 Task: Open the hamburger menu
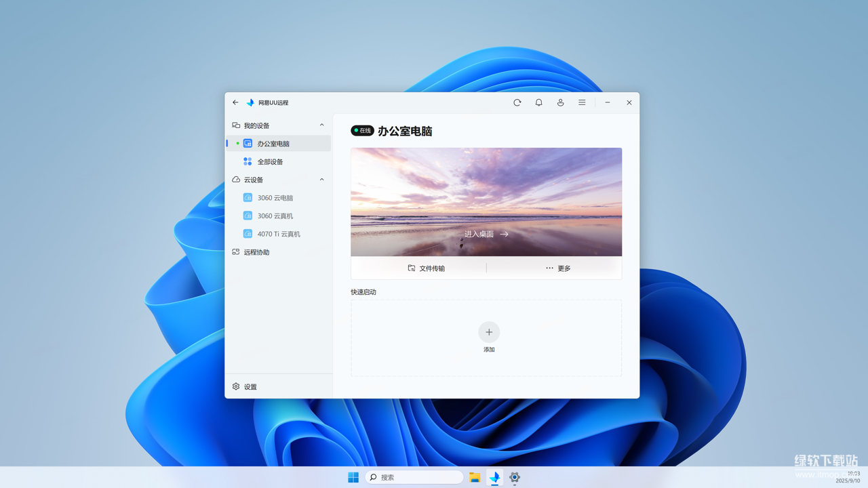click(x=582, y=102)
